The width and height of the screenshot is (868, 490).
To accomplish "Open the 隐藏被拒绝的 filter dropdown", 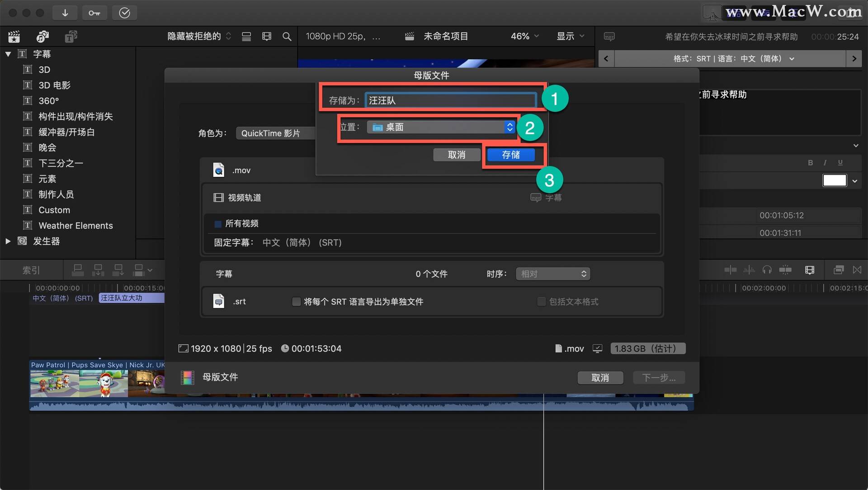I will point(199,36).
